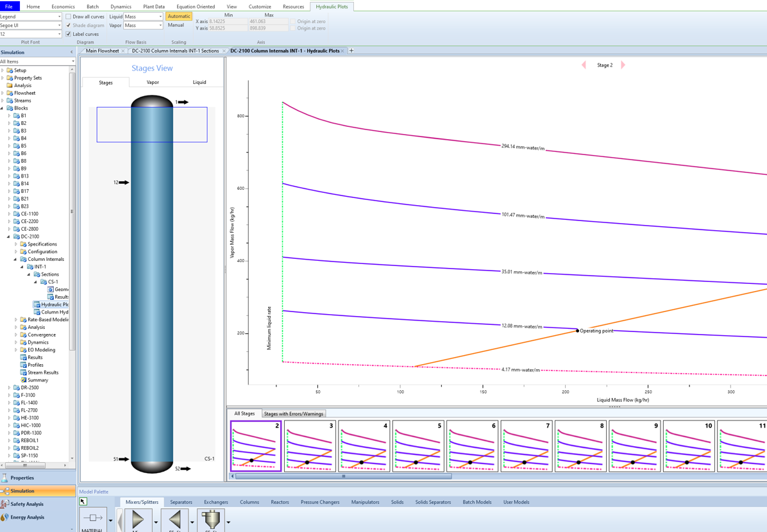Click the next stage pink arrow

(623, 65)
